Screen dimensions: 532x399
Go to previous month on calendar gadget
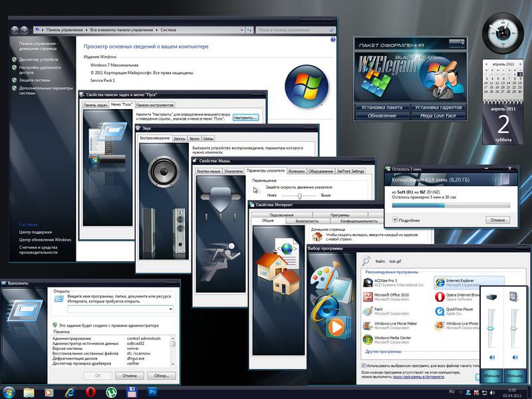(486, 64)
